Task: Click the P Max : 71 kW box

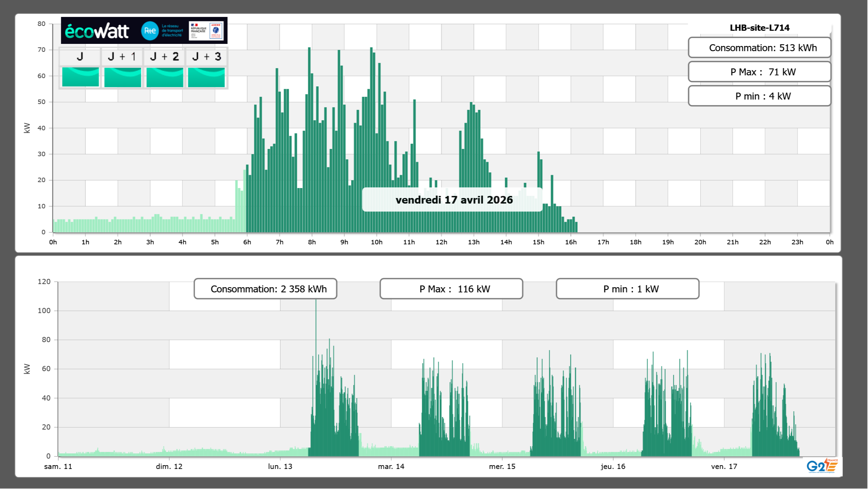Action: (759, 72)
